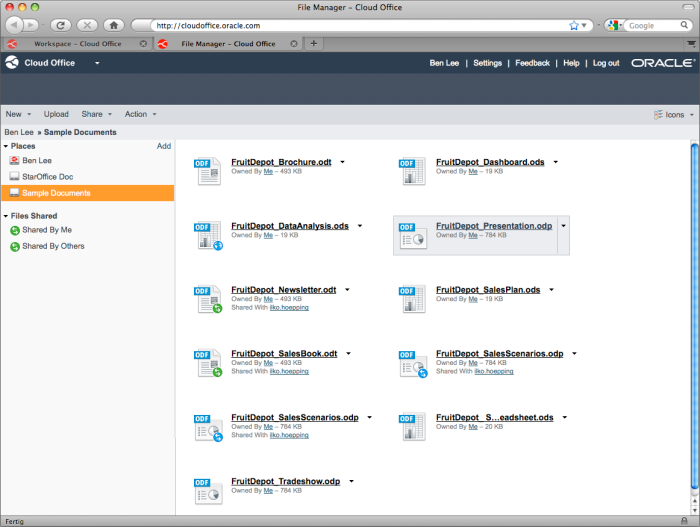700x527 pixels.
Task: Close the File Manager - Cloud Office tab
Action: (294, 44)
